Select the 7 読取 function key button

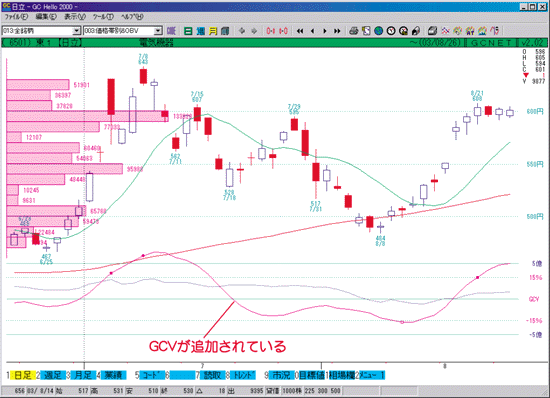(x=210, y=375)
